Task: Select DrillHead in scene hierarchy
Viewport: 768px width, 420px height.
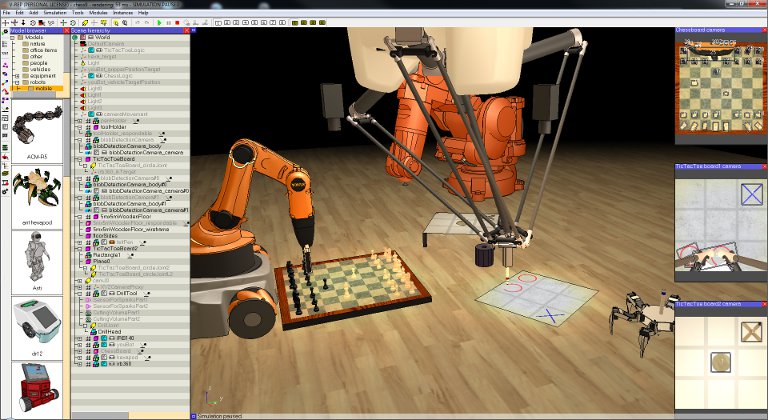Action: point(110,332)
